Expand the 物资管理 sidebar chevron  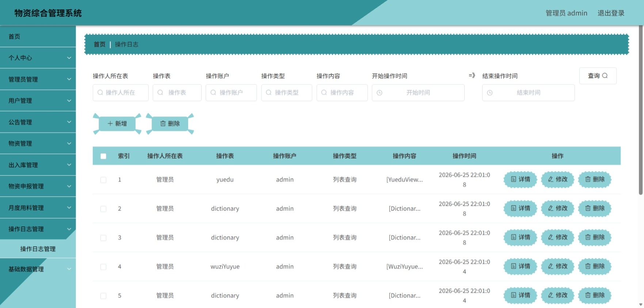[69, 143]
